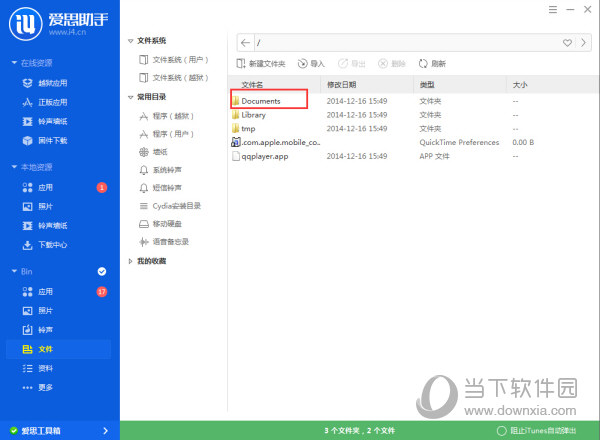601x440 pixels.
Task: Open 应用 with red badge 1
Action: pos(38,187)
